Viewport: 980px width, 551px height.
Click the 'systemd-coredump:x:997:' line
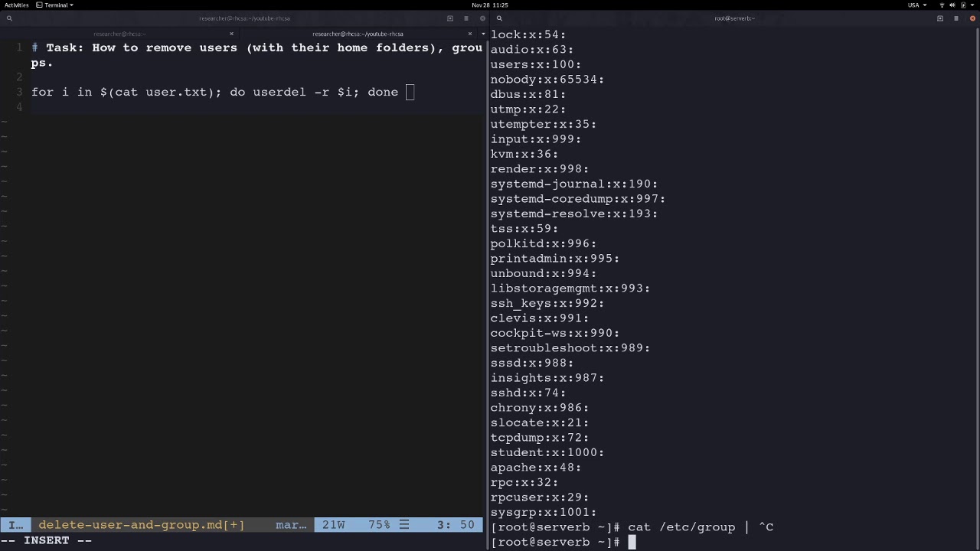(x=578, y=199)
